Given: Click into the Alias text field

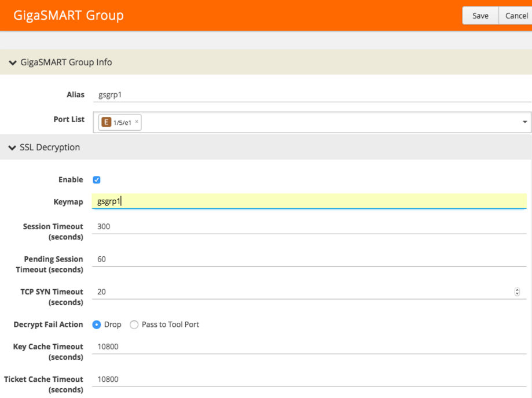Looking at the screenshot, I should (x=313, y=94).
